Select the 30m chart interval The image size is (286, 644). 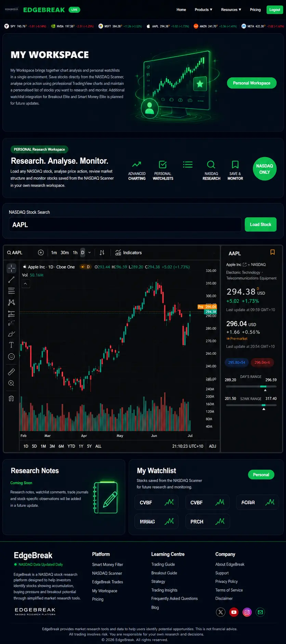click(65, 253)
